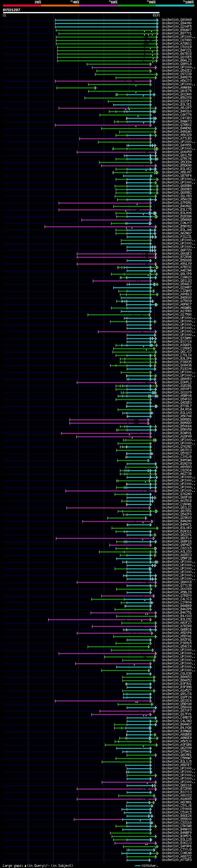Select hit label UniRef100_B4FZZ1
Image resolution: width=197 pixels, height=868 pixels.
(x=177, y=50)
